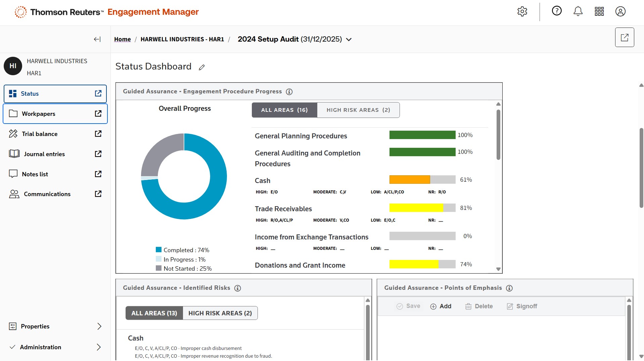Screen dimensions: 644x361
Task: Select All Areas (13) in Identified Risks
Action: tap(154, 313)
